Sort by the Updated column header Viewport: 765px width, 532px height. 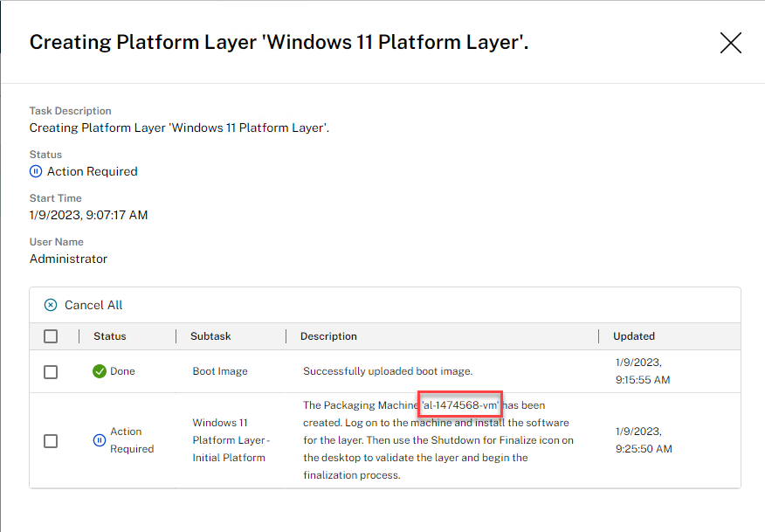click(634, 336)
